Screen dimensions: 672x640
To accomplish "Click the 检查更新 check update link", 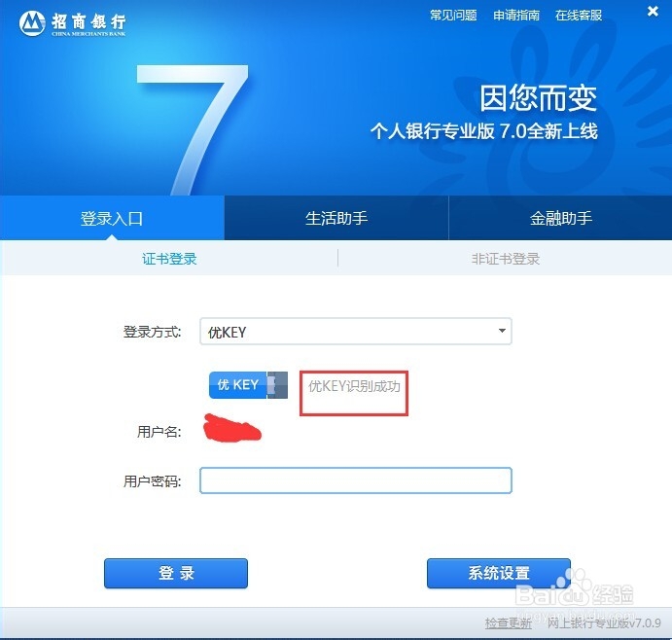I will [509, 622].
